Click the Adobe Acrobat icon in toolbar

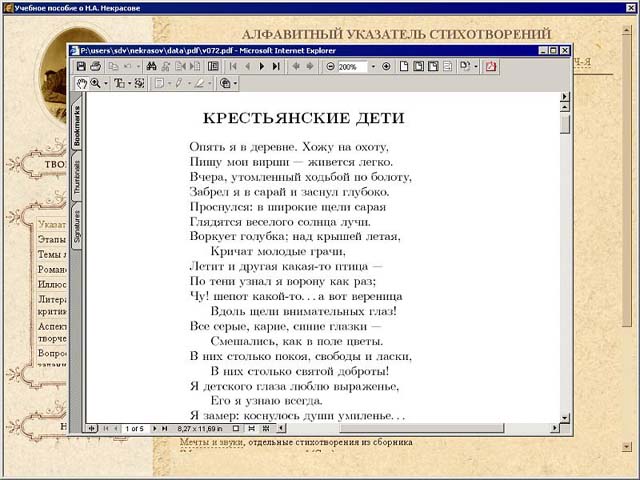pos(491,67)
